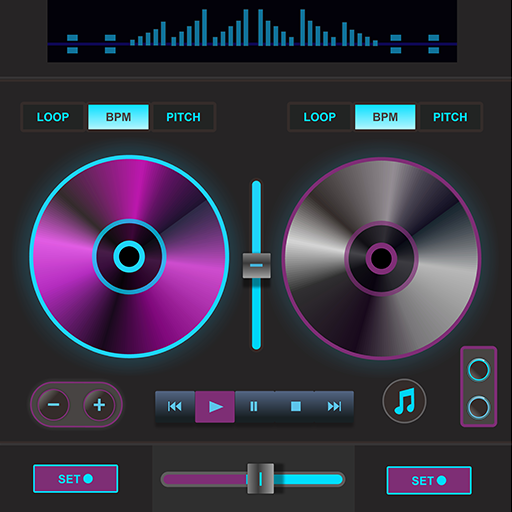Image resolution: width=512 pixels, height=512 pixels.
Task: Click the cyan side of the crossfader track
Action: tap(308, 480)
